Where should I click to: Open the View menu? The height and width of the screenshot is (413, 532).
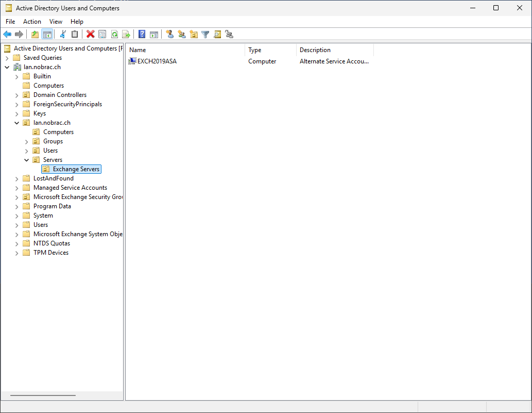(56, 21)
